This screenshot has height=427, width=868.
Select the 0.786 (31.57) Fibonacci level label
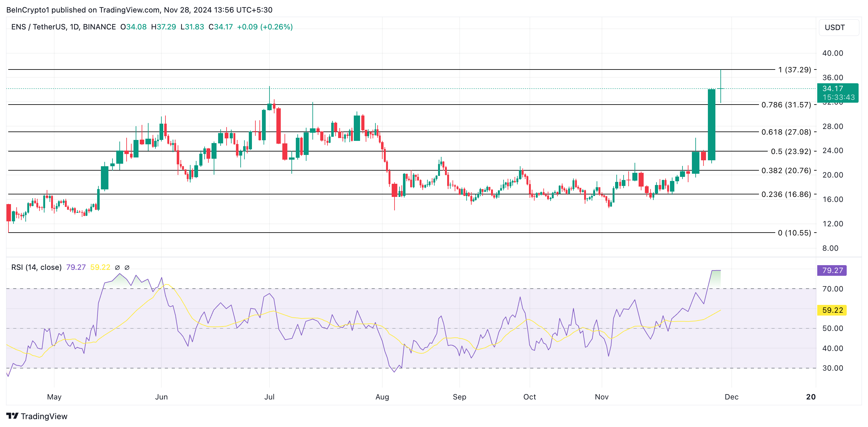tap(786, 105)
